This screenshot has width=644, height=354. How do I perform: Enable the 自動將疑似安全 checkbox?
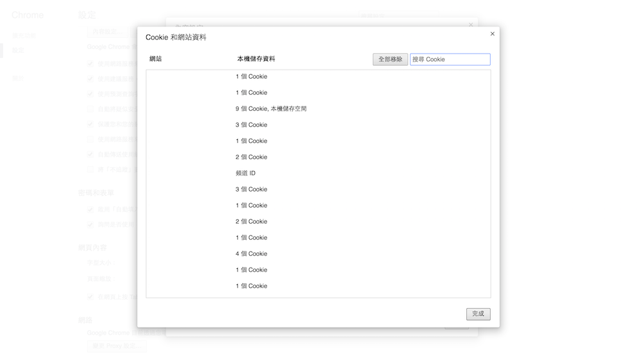click(91, 109)
